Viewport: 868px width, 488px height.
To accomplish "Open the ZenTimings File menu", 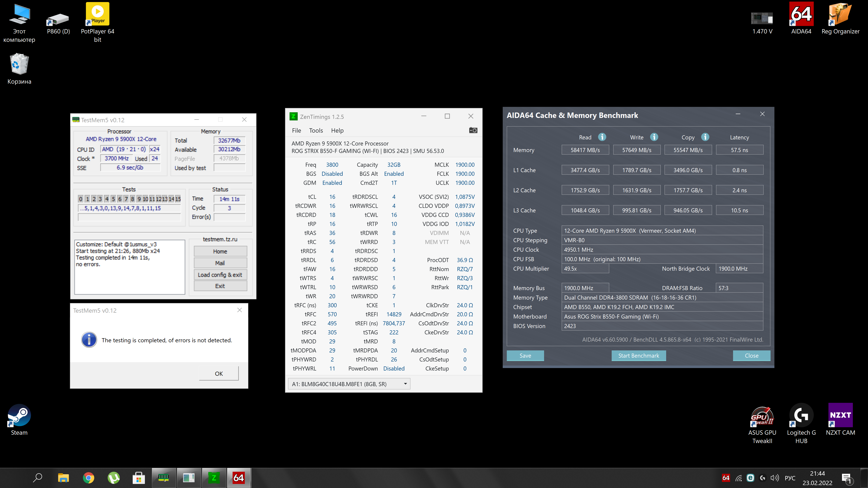I will (x=296, y=131).
